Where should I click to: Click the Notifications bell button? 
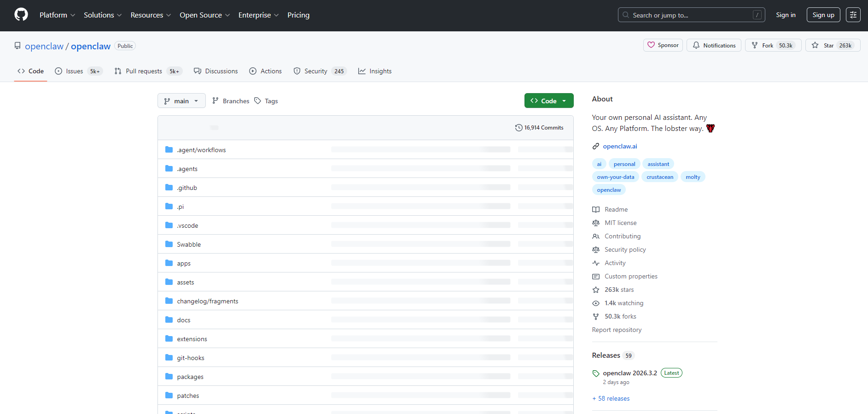click(x=714, y=45)
